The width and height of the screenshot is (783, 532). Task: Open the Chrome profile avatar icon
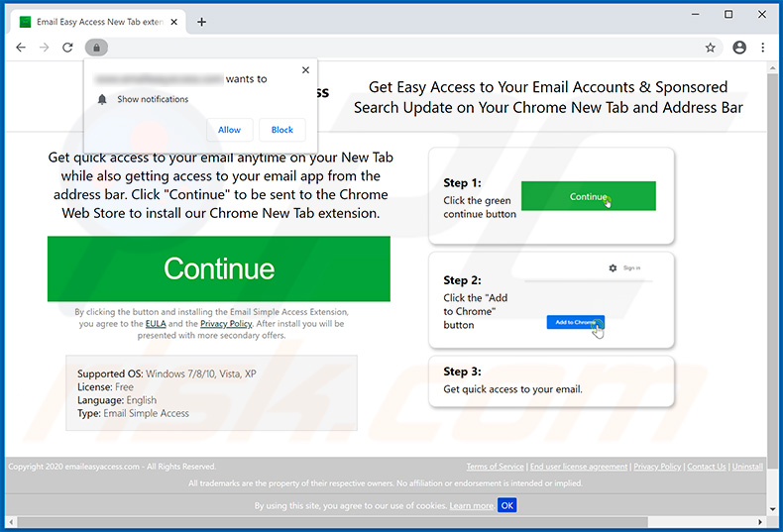pyautogui.click(x=739, y=48)
